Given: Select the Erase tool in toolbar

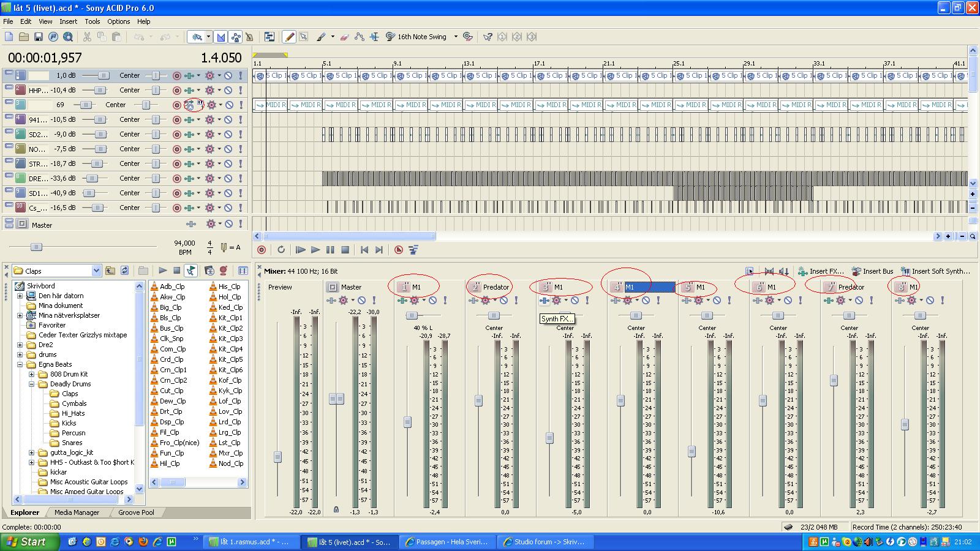Looking at the screenshot, I should pos(344,37).
